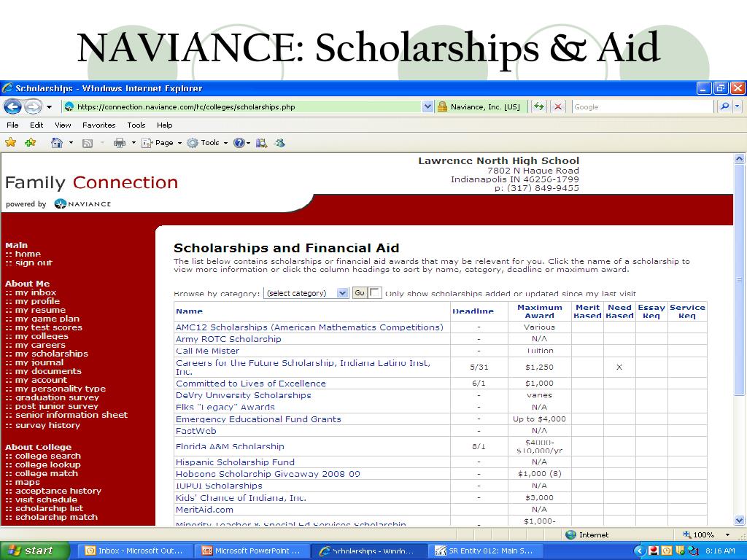
Task: Click the security padlock icon
Action: 442,106
